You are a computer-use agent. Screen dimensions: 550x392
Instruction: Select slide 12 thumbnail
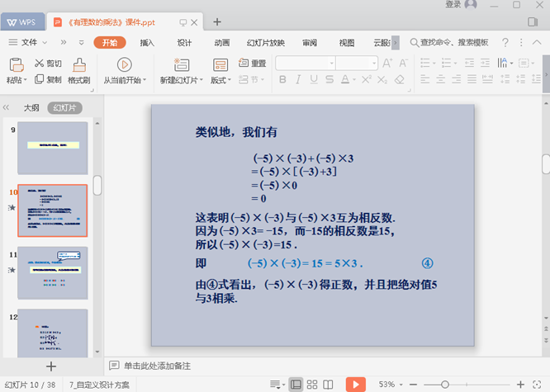pyautogui.click(x=53, y=333)
